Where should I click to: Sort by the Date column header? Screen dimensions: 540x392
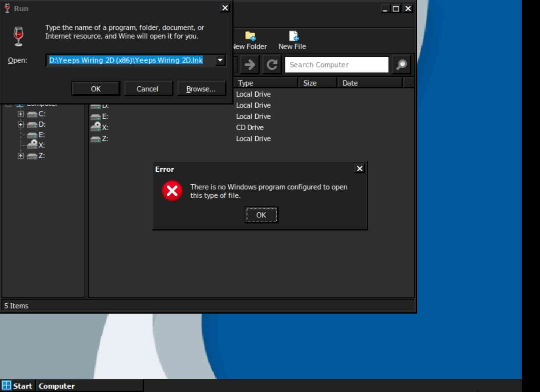point(370,83)
